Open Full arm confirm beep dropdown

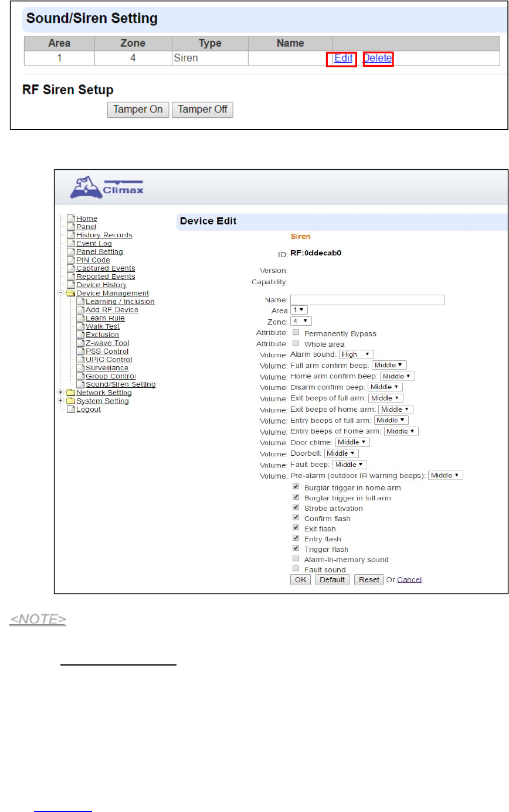coord(389,365)
